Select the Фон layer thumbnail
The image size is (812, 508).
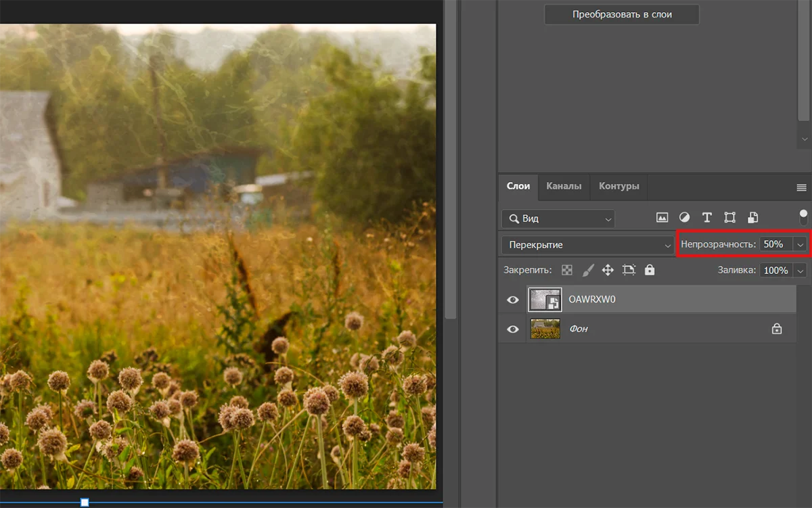click(545, 329)
